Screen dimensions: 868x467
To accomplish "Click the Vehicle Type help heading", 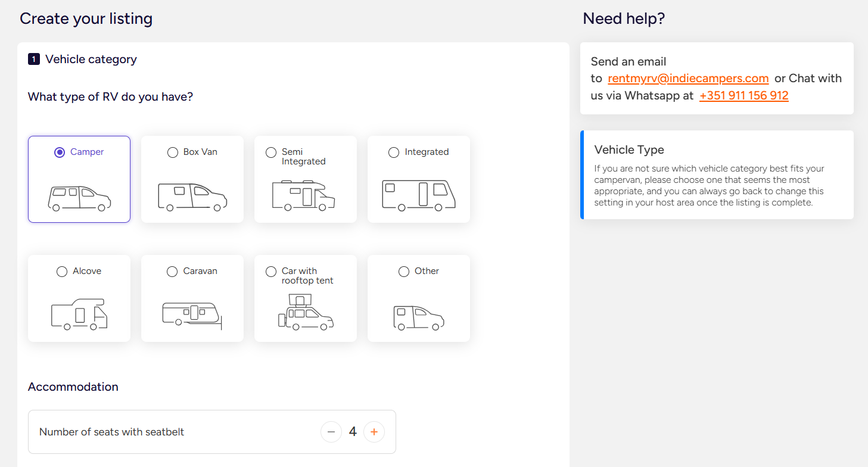I will click(629, 150).
